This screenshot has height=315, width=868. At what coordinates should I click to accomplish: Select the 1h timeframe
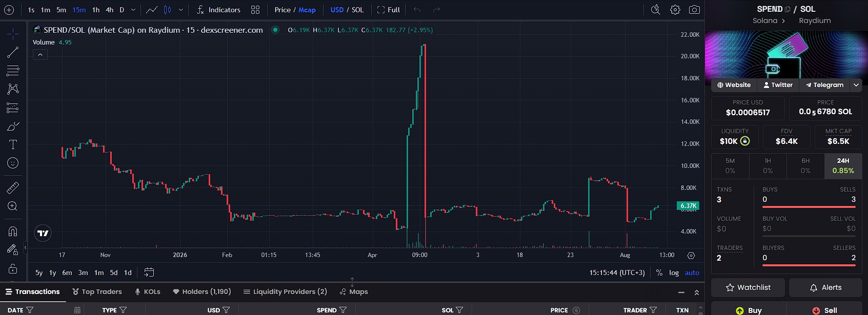[96, 10]
